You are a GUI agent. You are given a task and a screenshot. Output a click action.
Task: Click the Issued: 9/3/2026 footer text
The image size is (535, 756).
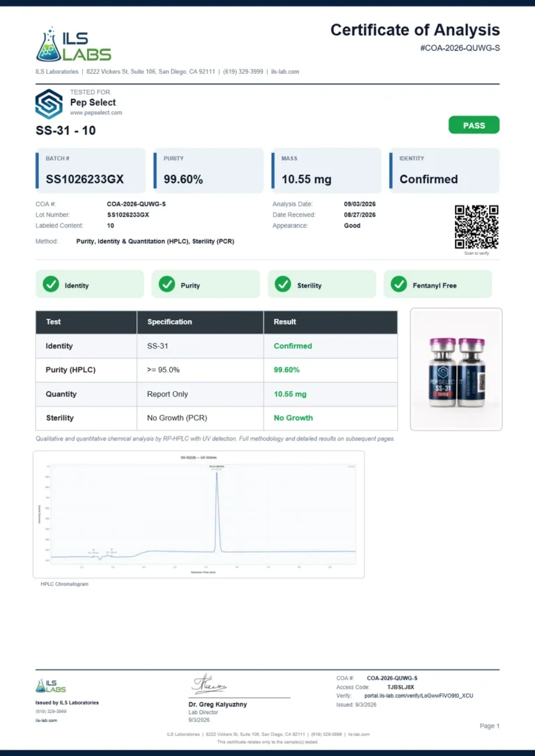(x=356, y=705)
